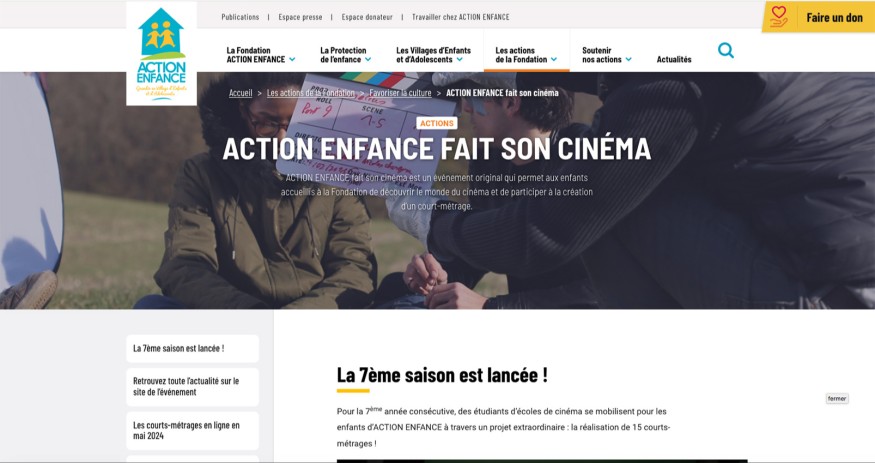
Task: Open Espace donateur link
Action: coord(367,17)
